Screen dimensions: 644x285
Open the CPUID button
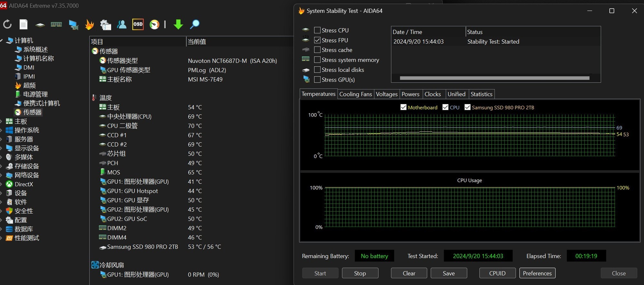point(497,273)
